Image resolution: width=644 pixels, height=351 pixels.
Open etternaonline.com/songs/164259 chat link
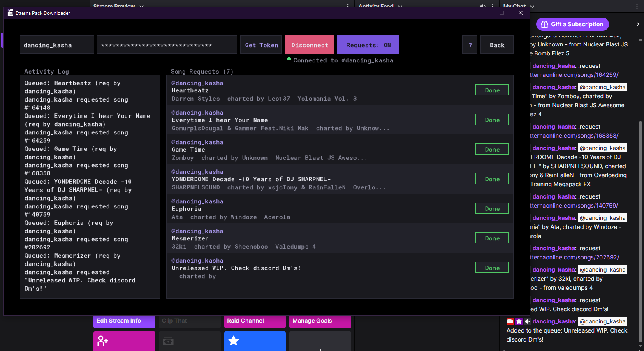click(575, 75)
